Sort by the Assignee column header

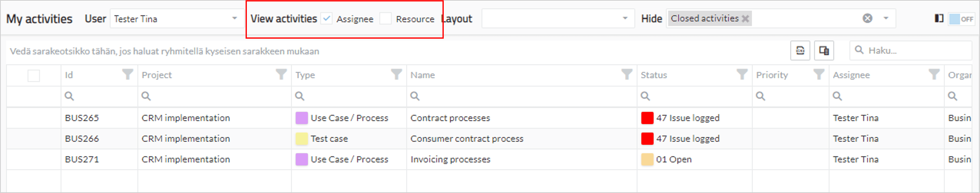(x=851, y=75)
